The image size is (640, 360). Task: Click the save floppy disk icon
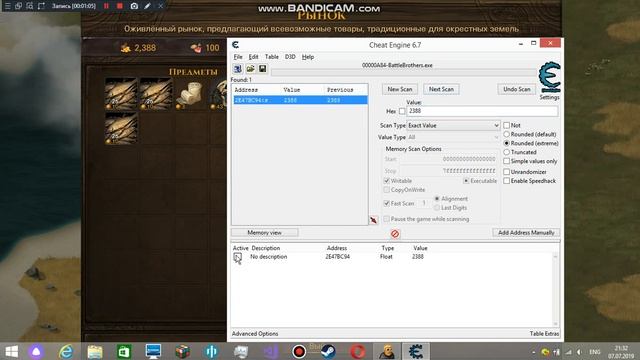pyautogui.click(x=262, y=69)
